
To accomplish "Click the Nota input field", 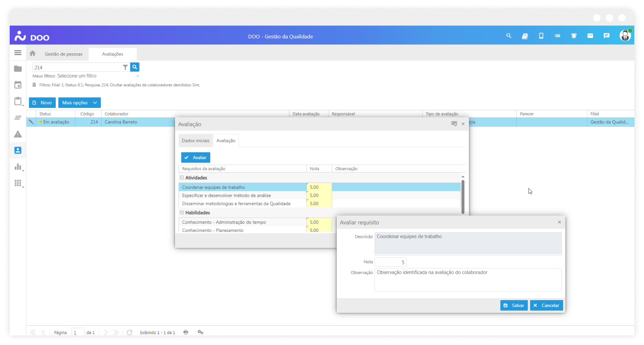I will pyautogui.click(x=390, y=262).
